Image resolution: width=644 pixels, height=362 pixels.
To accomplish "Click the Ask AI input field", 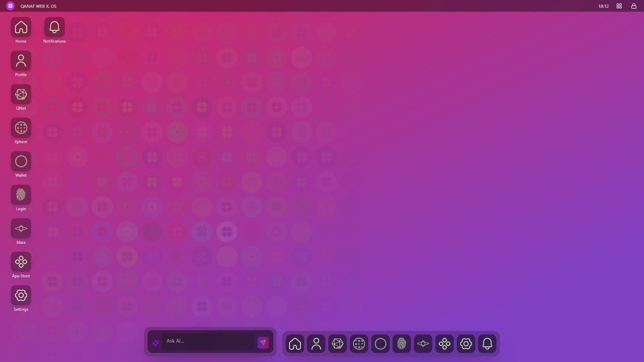I will pos(208,341).
